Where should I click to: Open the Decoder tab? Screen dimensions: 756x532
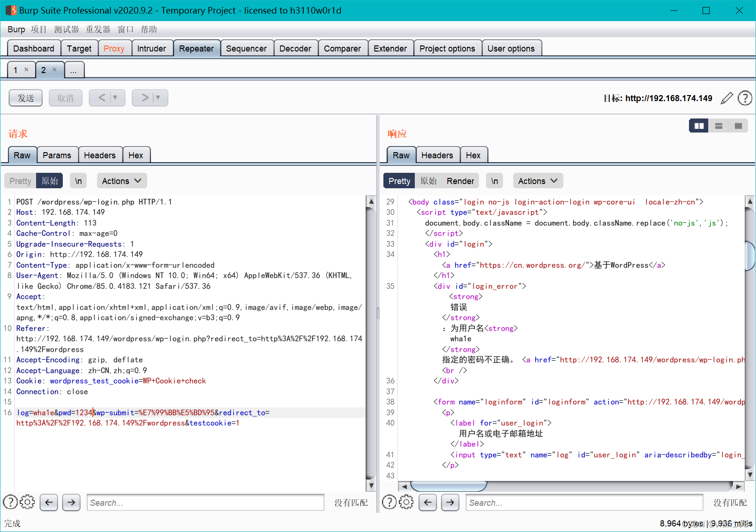295,49
